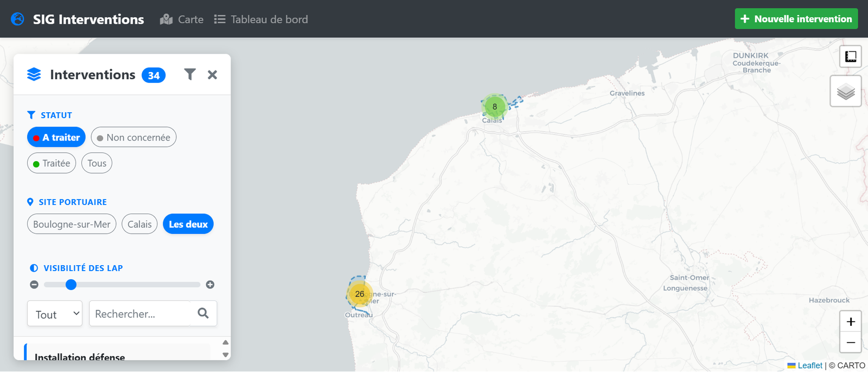
Task: Click the LAP visibility slider handle
Action: pos(71,285)
